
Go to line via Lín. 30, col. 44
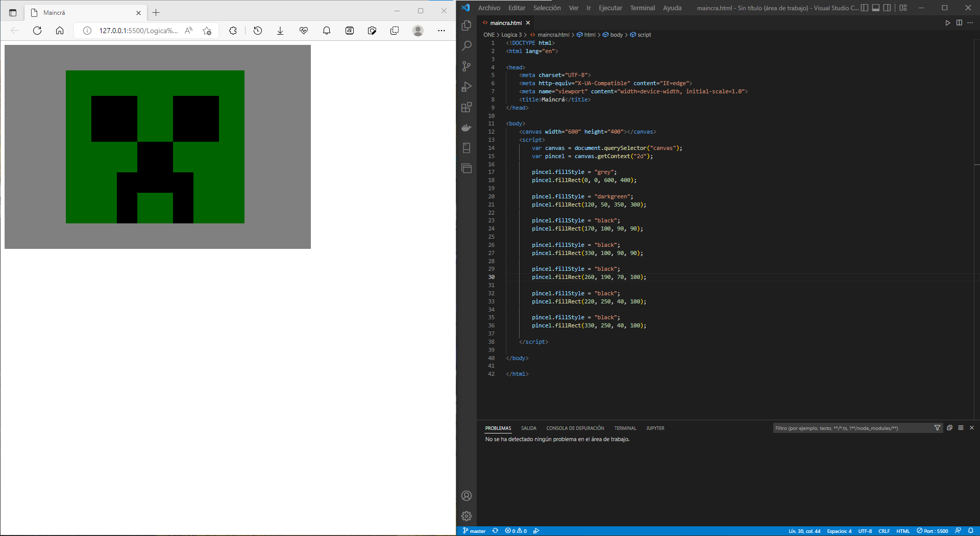click(x=804, y=531)
